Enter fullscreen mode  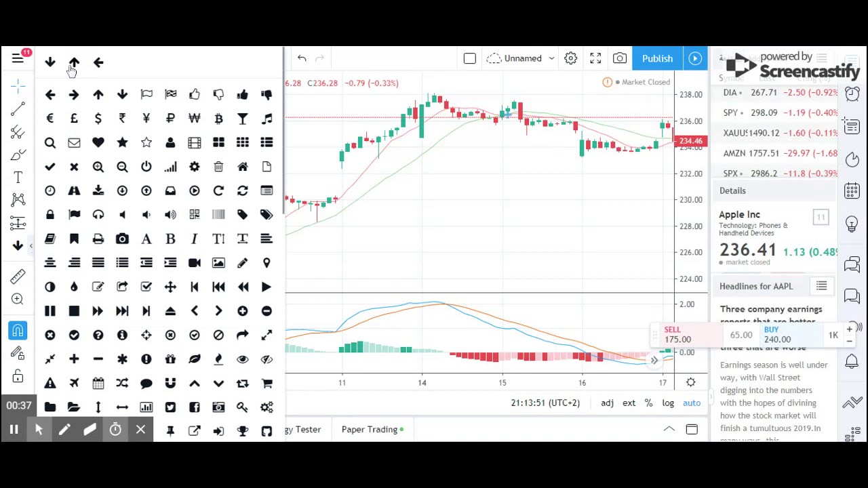[595, 58]
